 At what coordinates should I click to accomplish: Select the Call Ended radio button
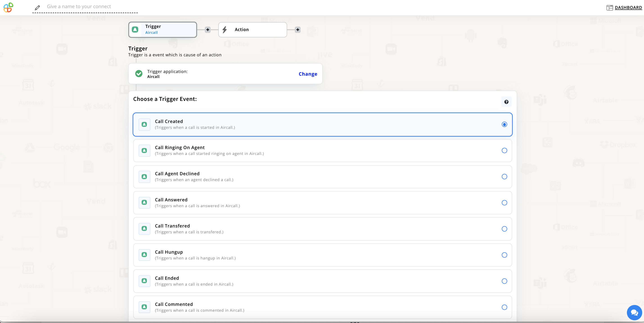[x=504, y=281]
